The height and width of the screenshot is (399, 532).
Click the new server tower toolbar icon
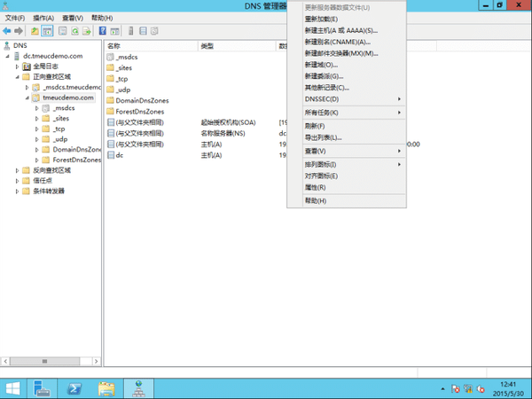[130, 31]
